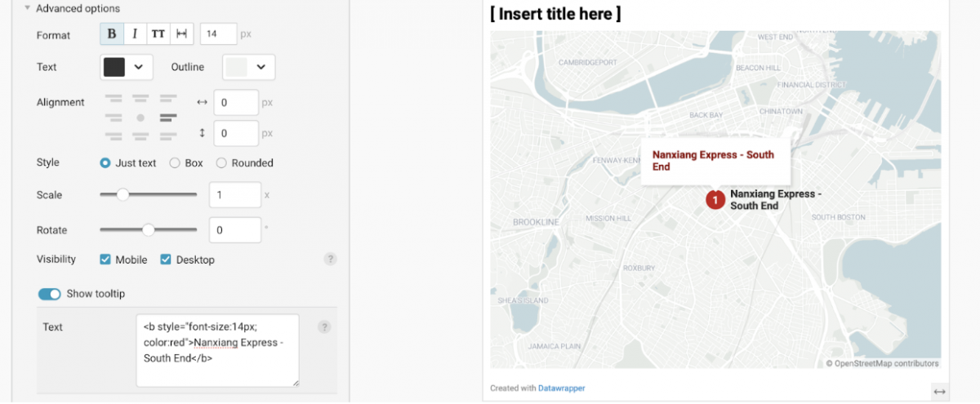980x404 pixels.
Task: Open the Text color dropdown
Action: [127, 67]
